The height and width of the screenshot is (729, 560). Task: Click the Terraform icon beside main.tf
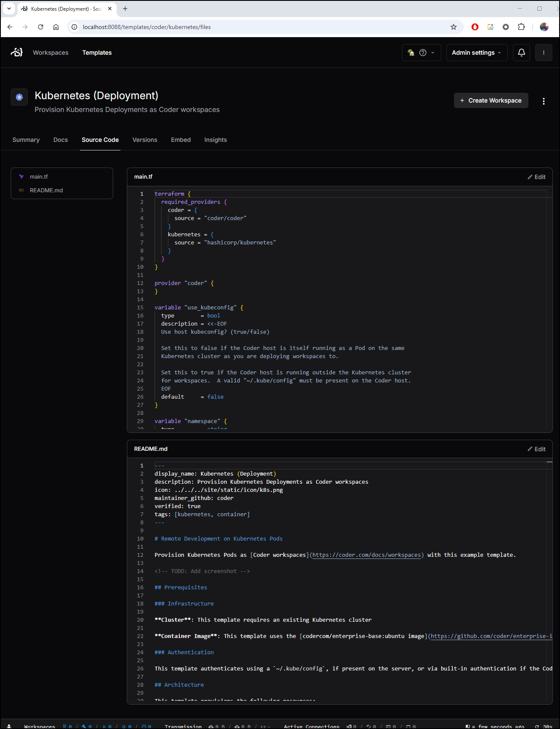(21, 176)
